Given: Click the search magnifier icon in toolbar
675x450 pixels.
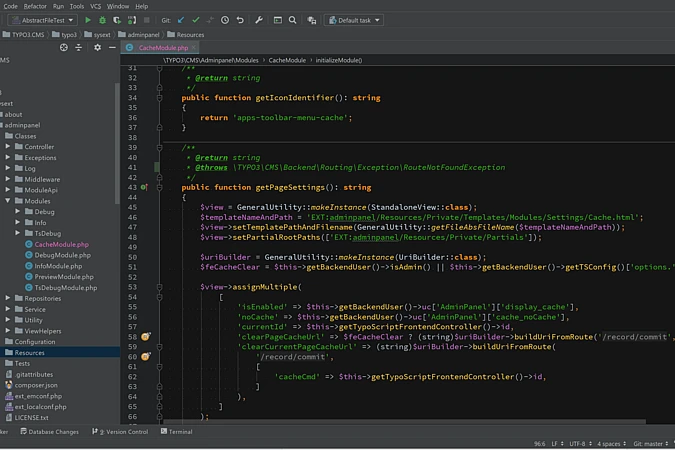Looking at the screenshot, I should [292, 20].
